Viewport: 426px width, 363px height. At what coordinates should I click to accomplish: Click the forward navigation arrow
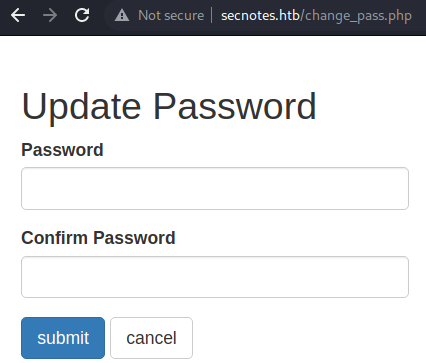(x=50, y=15)
